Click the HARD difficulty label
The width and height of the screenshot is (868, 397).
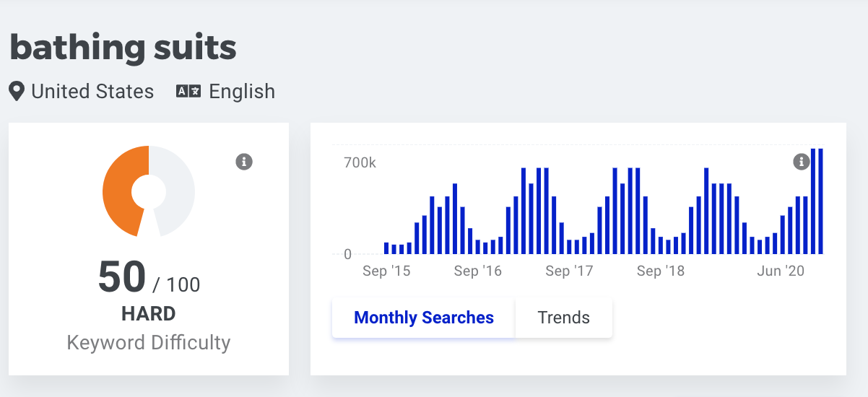[x=149, y=314]
